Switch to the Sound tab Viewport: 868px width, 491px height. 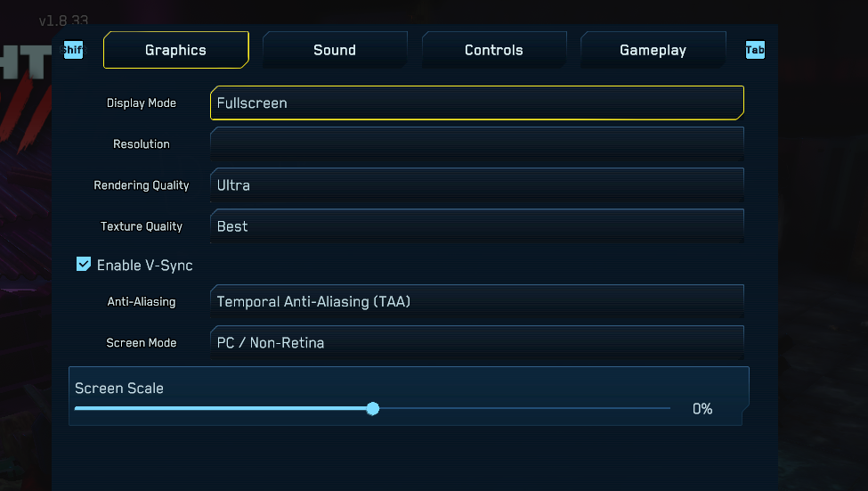335,50
